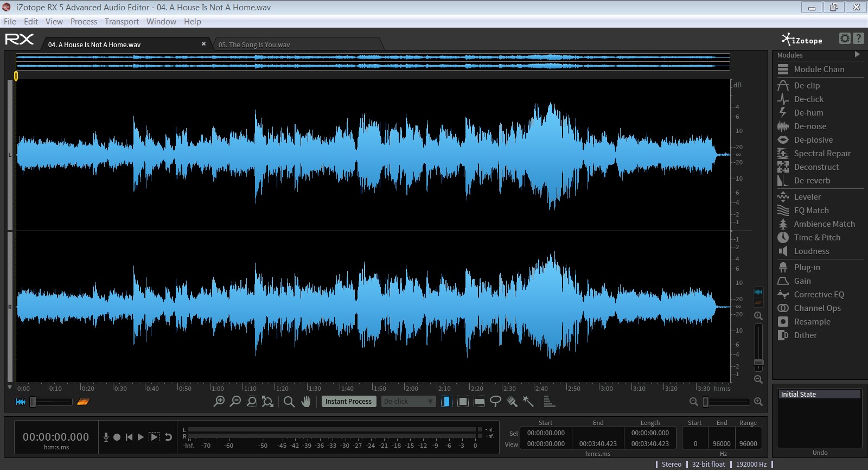Zoom out horizontally with minus magnifier in toolbar
This screenshot has height=470, width=868.
point(235,402)
